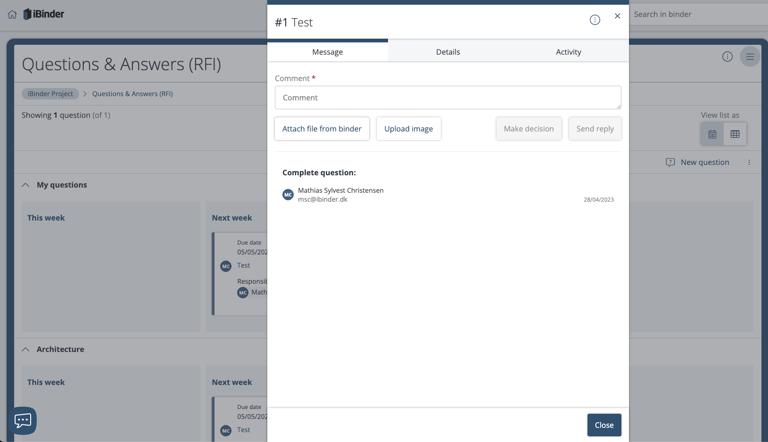Click the page info icon beside hamburger menu
The width and height of the screenshot is (768, 442).
coord(727,57)
